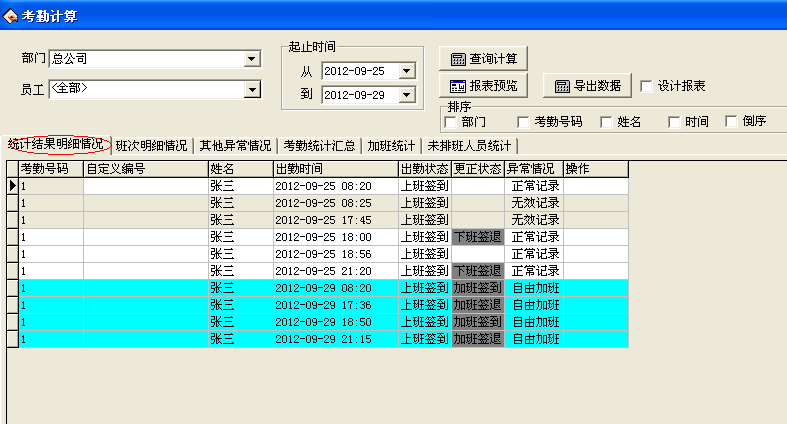
Task: Select cell 2012-09-29 21:15
Action: pos(336,339)
